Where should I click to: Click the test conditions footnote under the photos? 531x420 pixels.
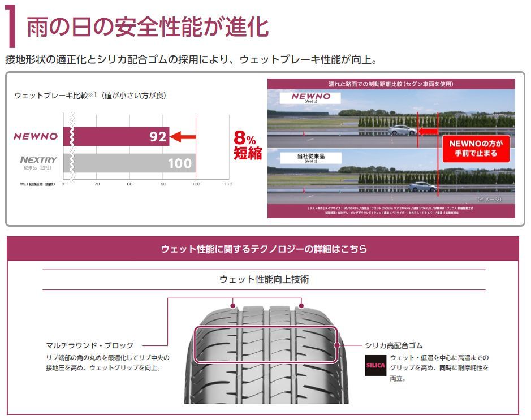391,210
